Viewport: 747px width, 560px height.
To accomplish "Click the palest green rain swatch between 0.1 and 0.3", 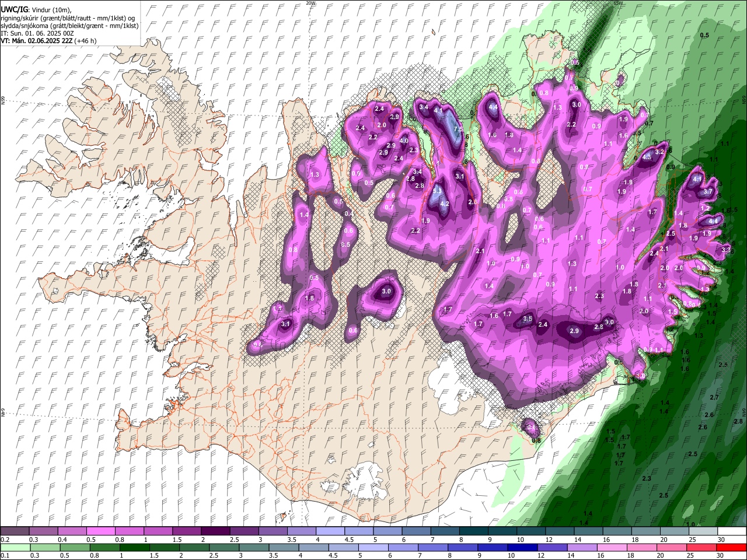I will click(x=16, y=547).
